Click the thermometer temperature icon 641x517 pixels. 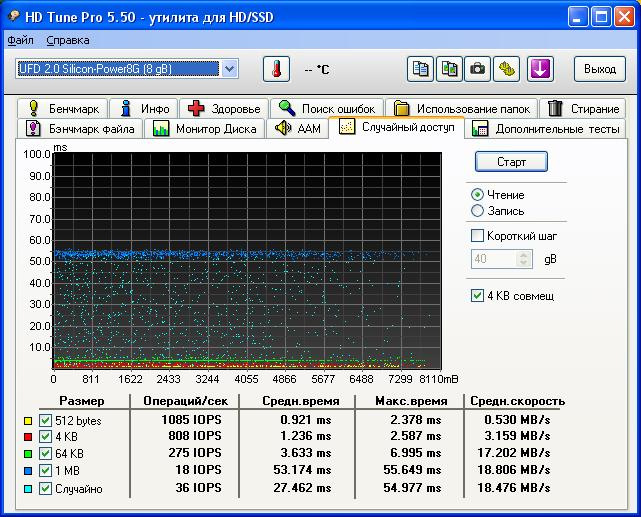tap(276, 69)
